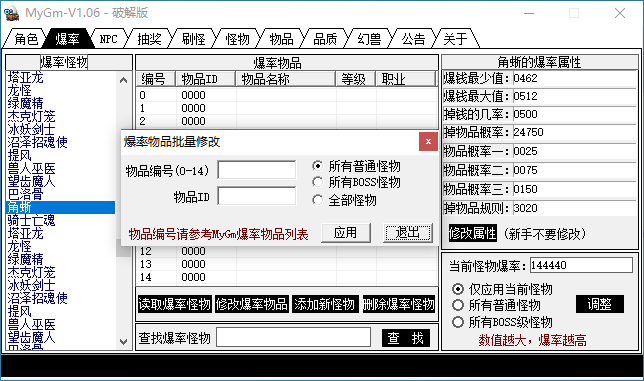The height and width of the screenshot is (381, 644).
Task: Click the 应用 button
Action: tap(345, 233)
